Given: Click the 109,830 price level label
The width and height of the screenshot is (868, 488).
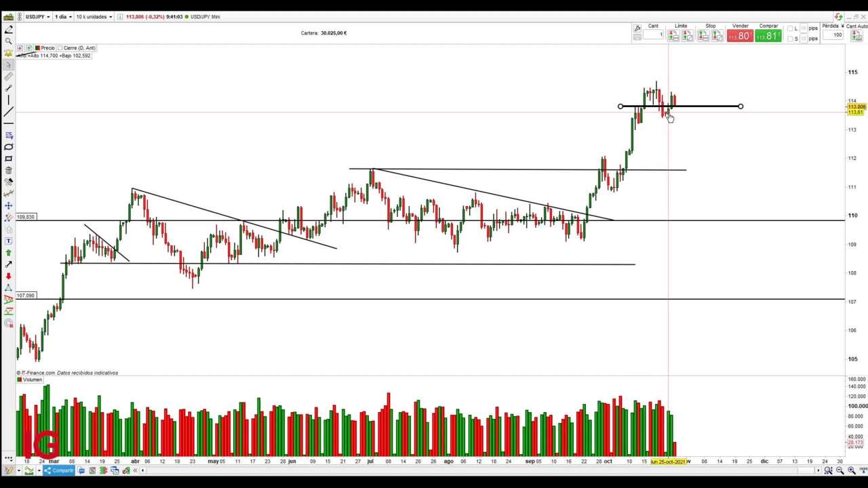Looking at the screenshot, I should (x=25, y=217).
